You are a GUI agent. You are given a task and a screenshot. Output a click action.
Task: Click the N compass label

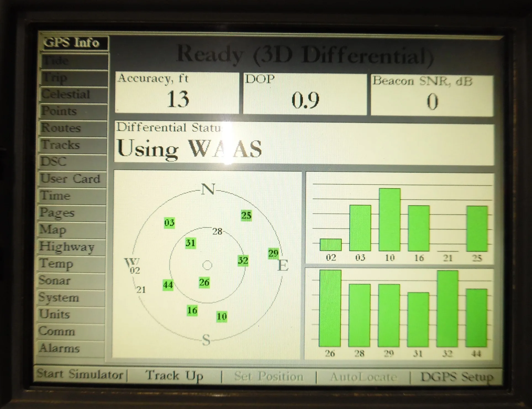pyautogui.click(x=208, y=190)
